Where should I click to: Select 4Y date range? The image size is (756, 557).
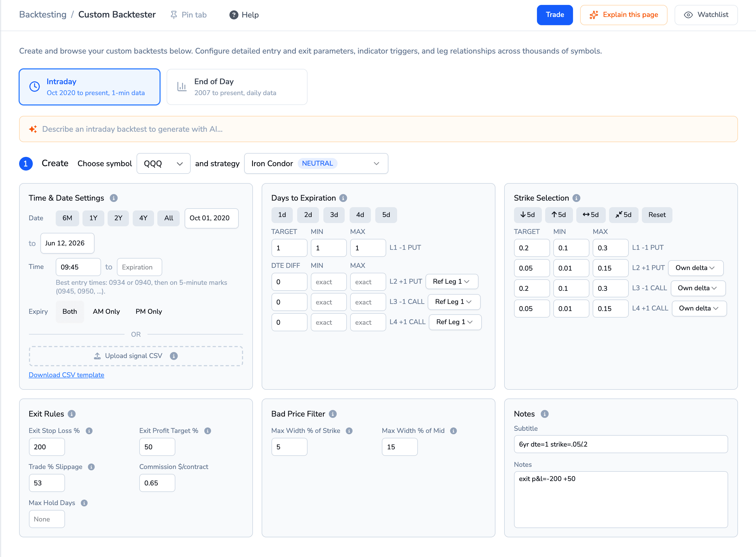tap(143, 218)
